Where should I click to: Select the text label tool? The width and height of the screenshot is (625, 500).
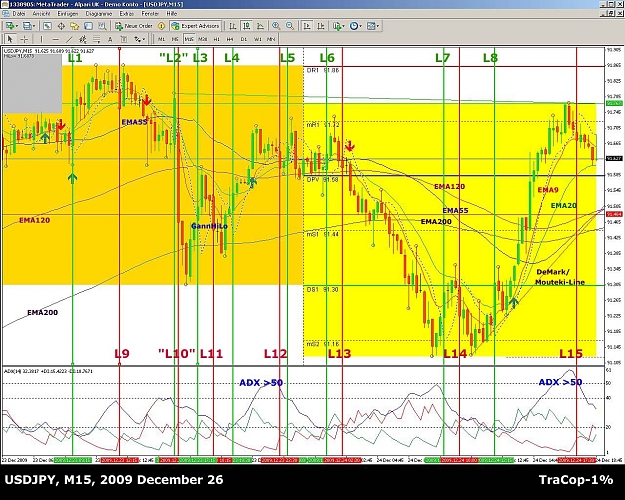(x=124, y=39)
